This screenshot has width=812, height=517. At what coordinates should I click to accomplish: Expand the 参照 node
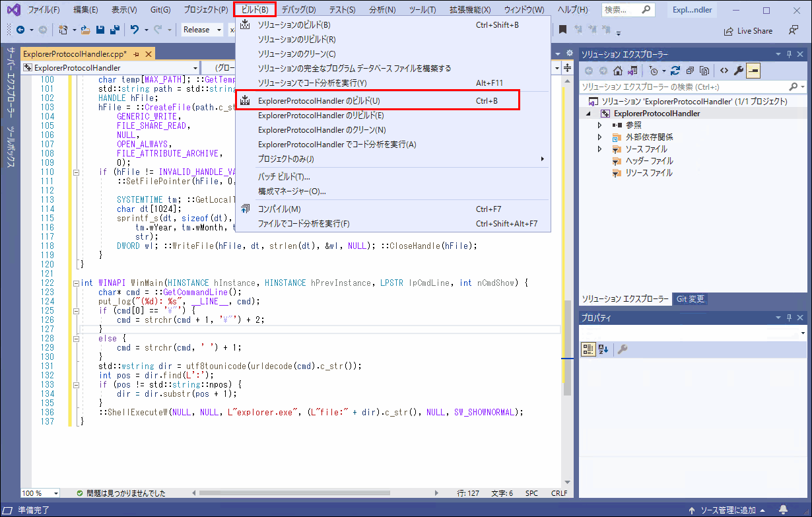pyautogui.click(x=600, y=125)
